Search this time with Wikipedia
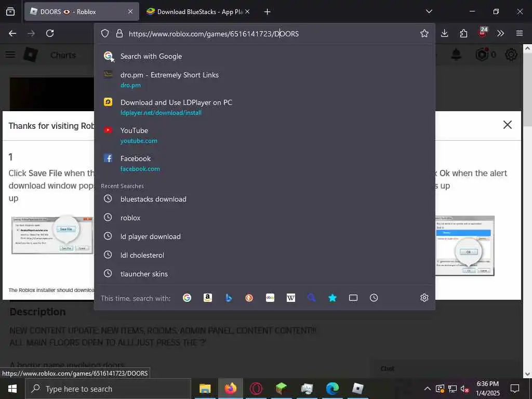Viewport: 532px width, 399px height. pos(291,298)
